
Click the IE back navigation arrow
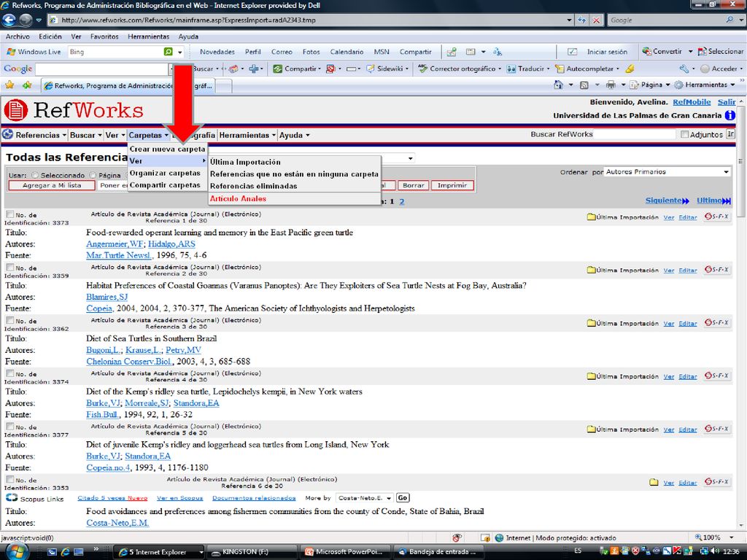click(x=9, y=20)
